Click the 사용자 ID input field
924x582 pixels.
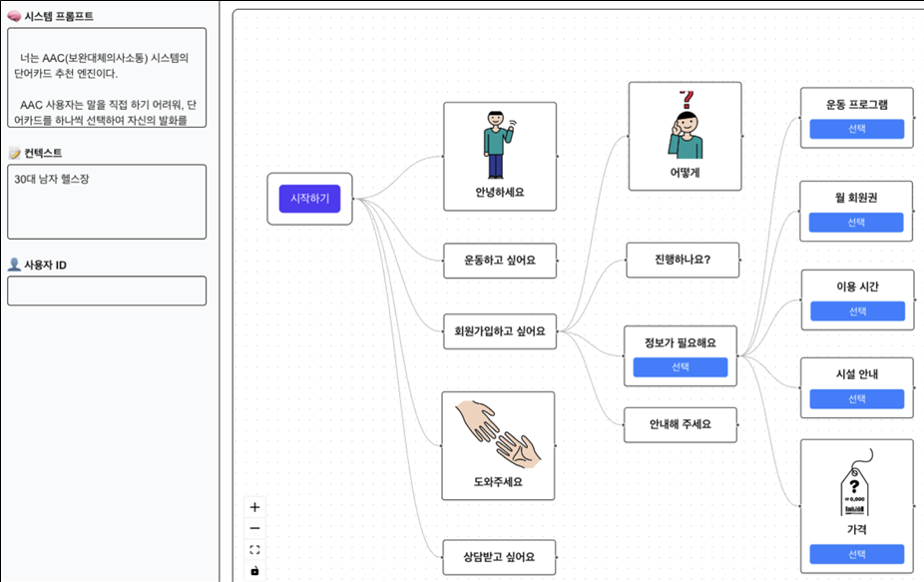107,291
